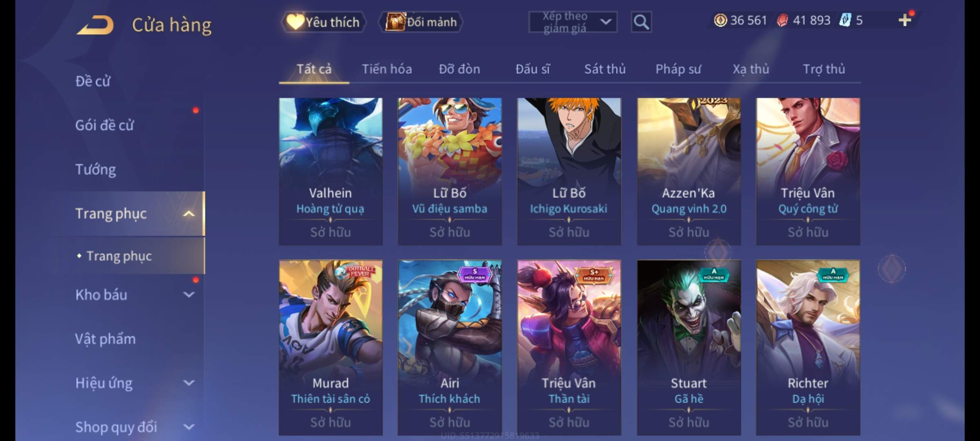The height and width of the screenshot is (441, 980).
Task: Open the Xếp theo giảm giá dropdown
Action: pyautogui.click(x=573, y=22)
